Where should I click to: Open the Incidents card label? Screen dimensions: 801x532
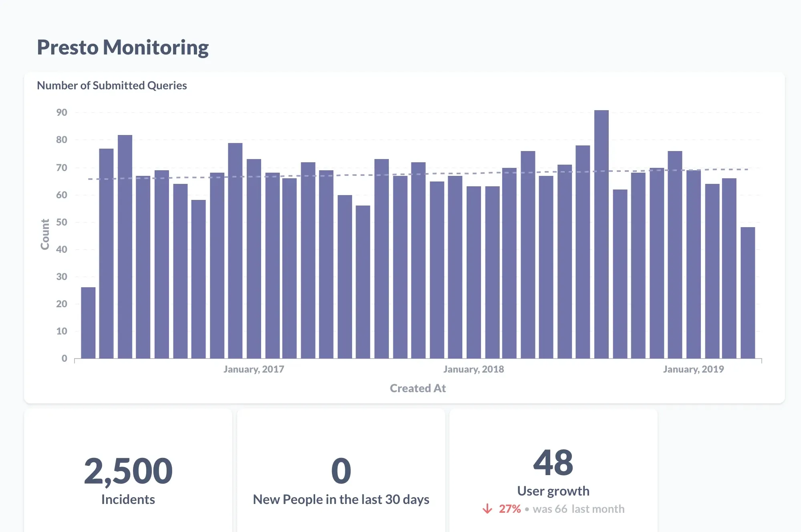pos(128,499)
